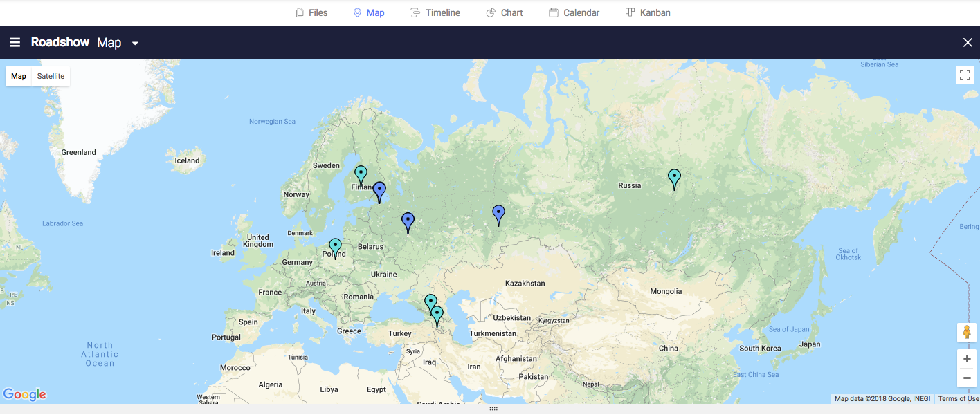Select the Map tab in the top bar

click(369, 12)
